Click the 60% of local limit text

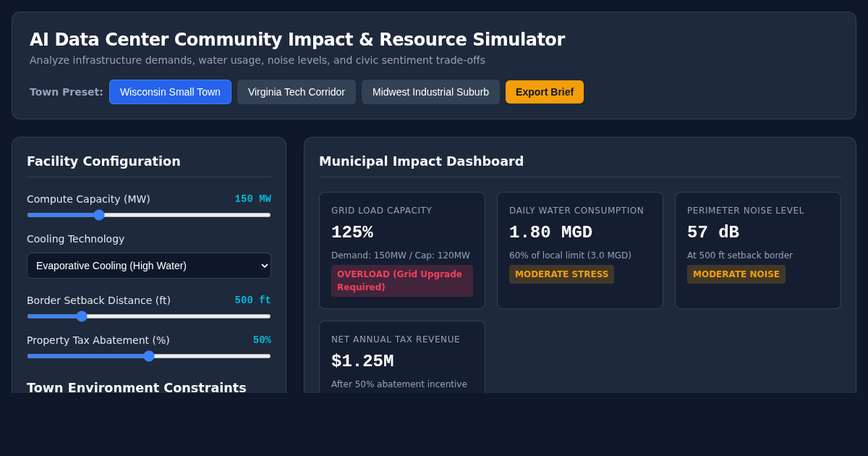pos(570,256)
